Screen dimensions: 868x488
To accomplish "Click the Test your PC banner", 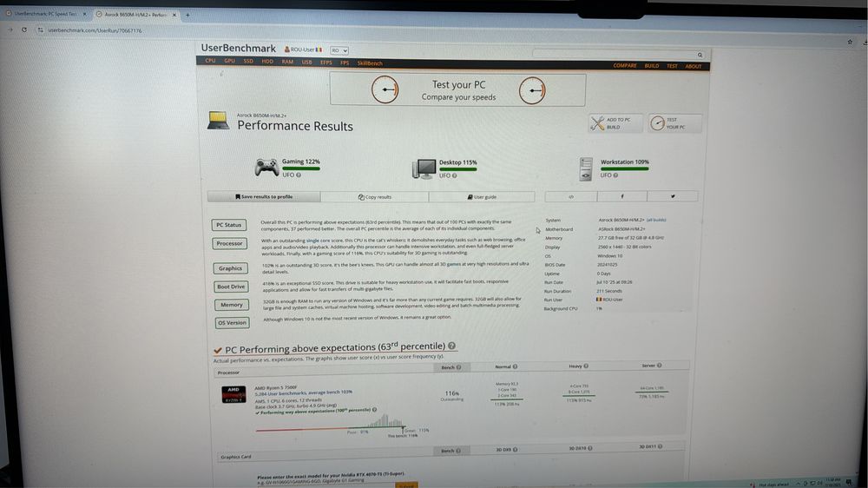I will point(457,89).
